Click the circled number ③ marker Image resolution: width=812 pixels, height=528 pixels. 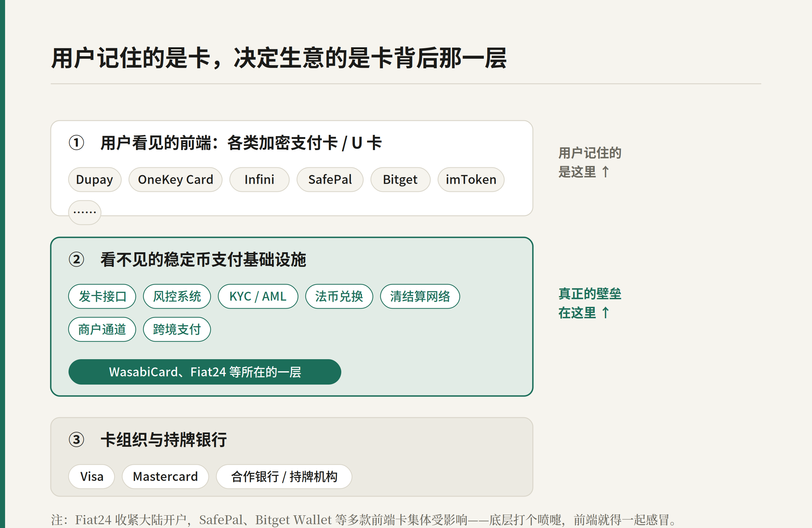tap(76, 439)
